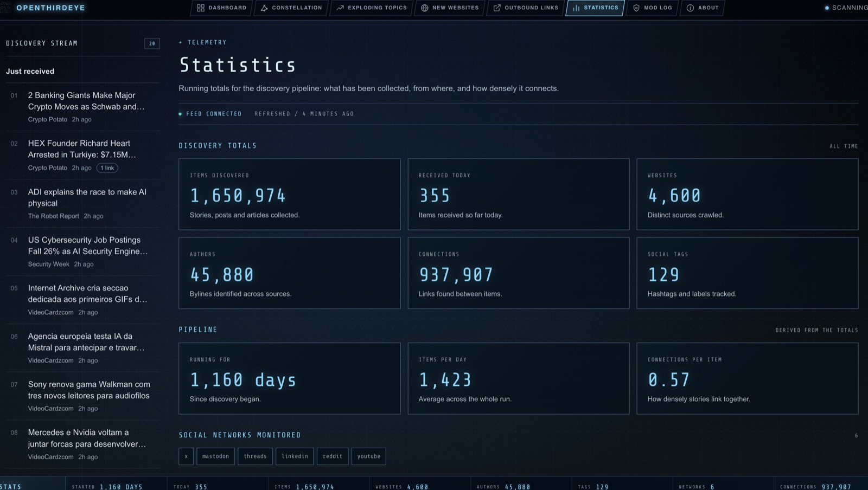Click the Mod Log shield icon

click(x=636, y=8)
